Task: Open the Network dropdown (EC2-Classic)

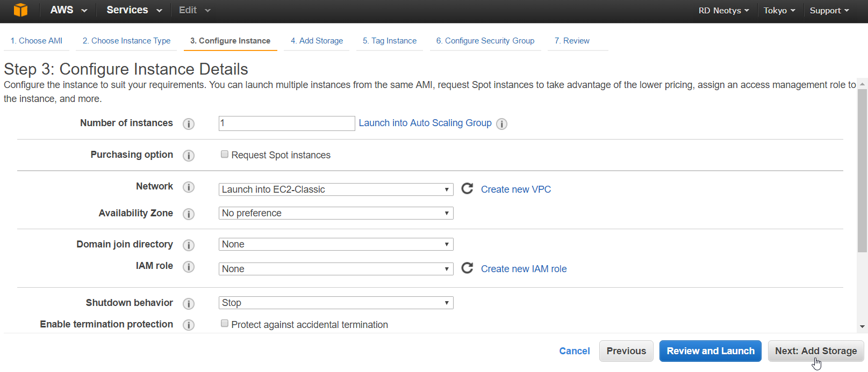Action: [336, 189]
